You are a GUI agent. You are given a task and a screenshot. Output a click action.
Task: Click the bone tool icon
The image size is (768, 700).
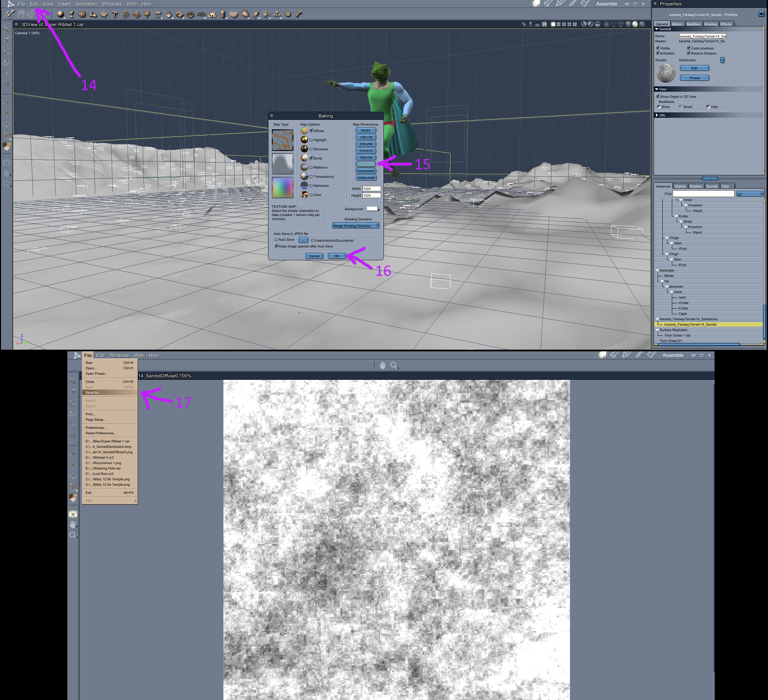click(x=299, y=15)
